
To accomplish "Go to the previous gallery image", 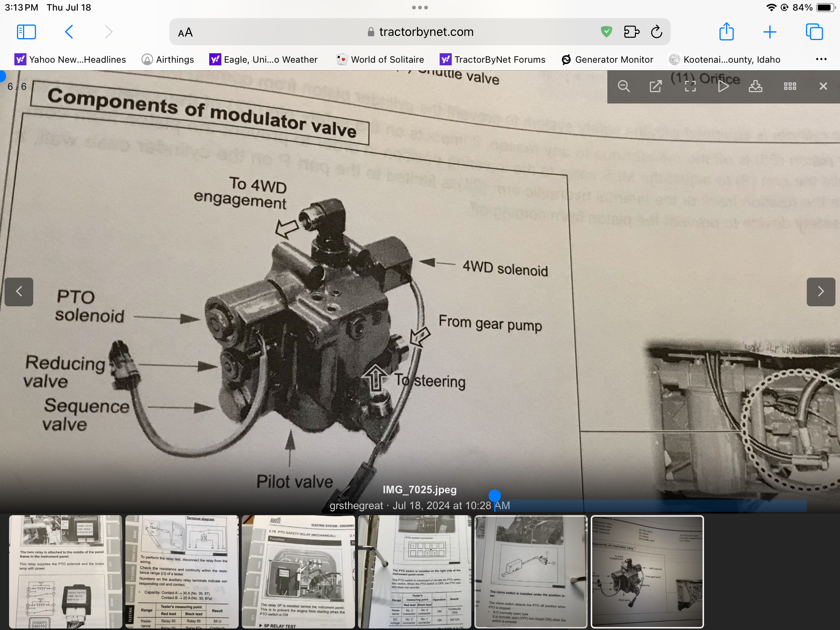I will (x=19, y=292).
